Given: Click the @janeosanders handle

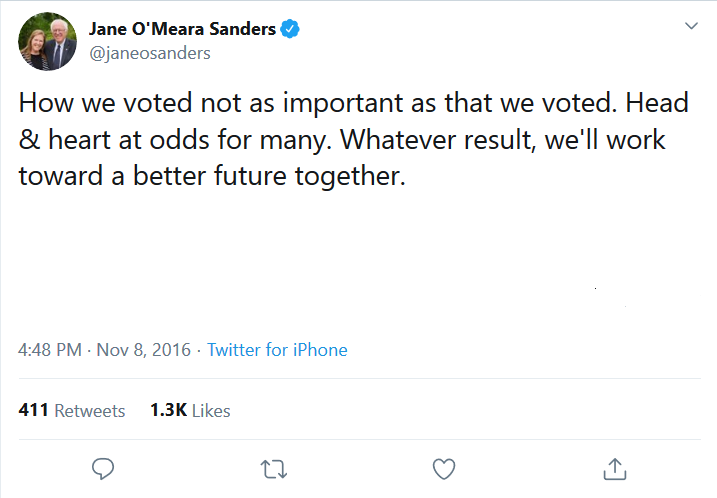Looking at the screenshot, I should point(150,54).
